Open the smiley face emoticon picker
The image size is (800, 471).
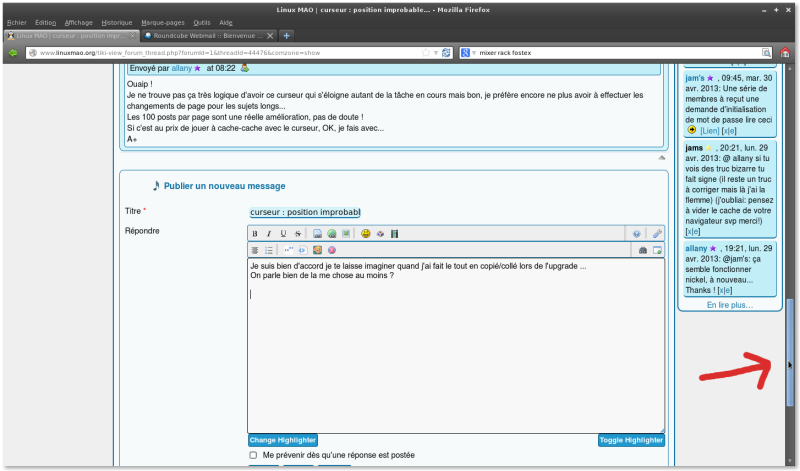(365, 234)
